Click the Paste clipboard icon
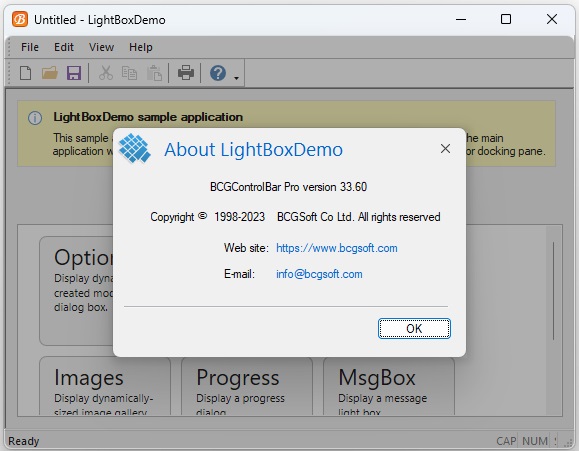 point(154,73)
